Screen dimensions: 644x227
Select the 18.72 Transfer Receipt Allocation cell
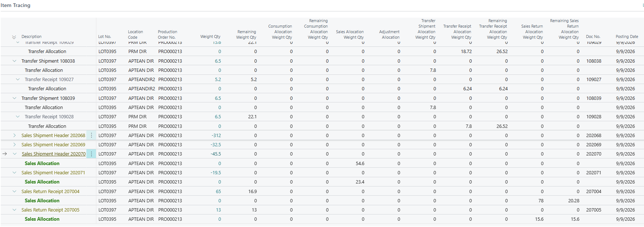(466, 51)
